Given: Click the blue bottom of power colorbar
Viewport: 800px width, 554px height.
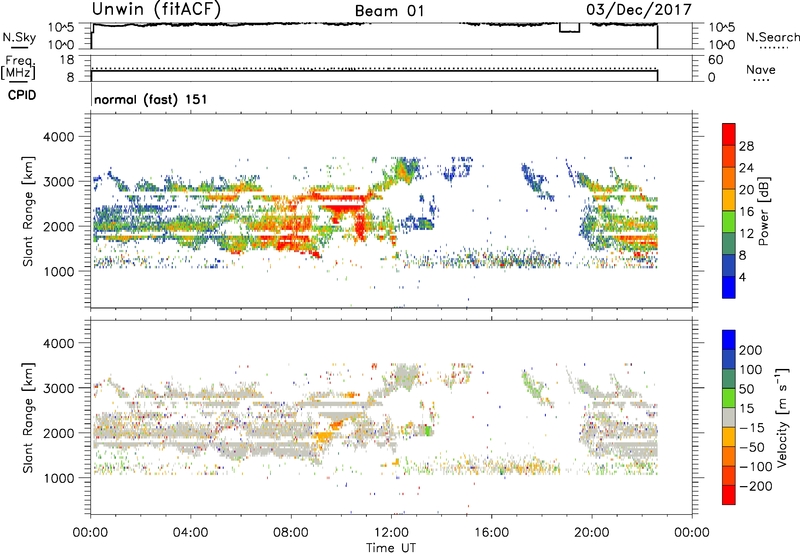Looking at the screenshot, I should click(x=729, y=287).
